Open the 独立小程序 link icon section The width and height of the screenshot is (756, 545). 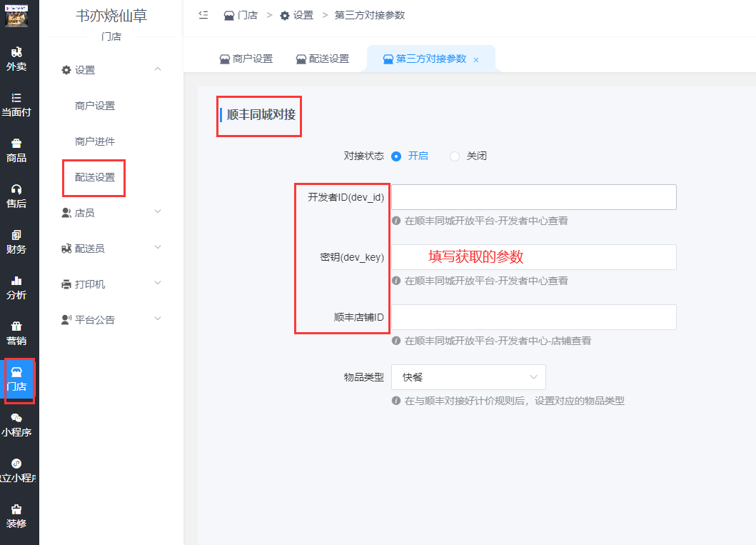(16, 471)
